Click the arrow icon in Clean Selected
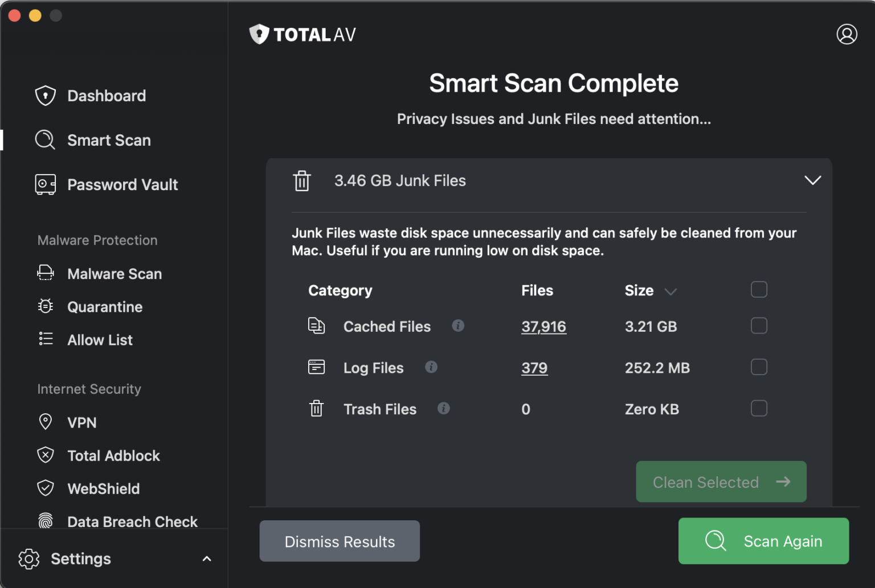 click(x=783, y=482)
